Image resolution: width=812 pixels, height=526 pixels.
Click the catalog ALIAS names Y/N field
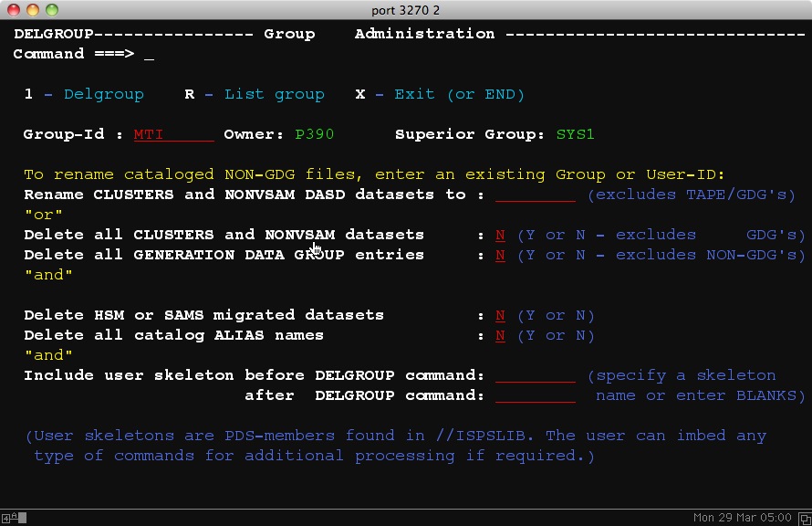point(500,335)
